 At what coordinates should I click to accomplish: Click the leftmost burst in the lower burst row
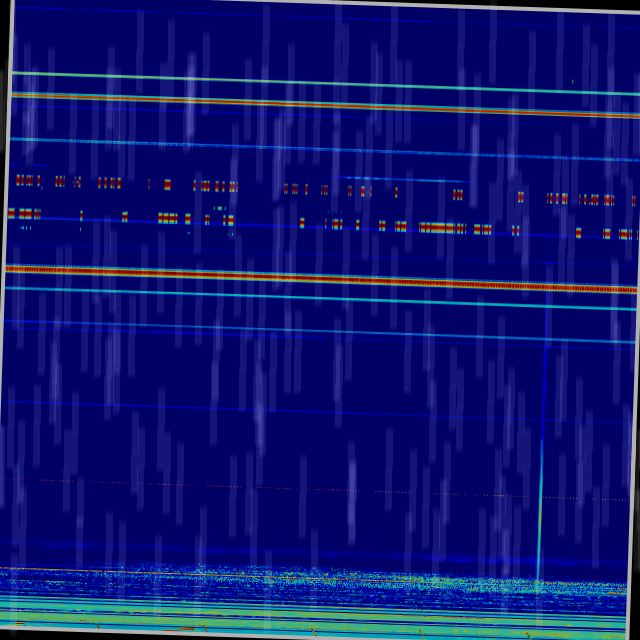(x=11, y=213)
